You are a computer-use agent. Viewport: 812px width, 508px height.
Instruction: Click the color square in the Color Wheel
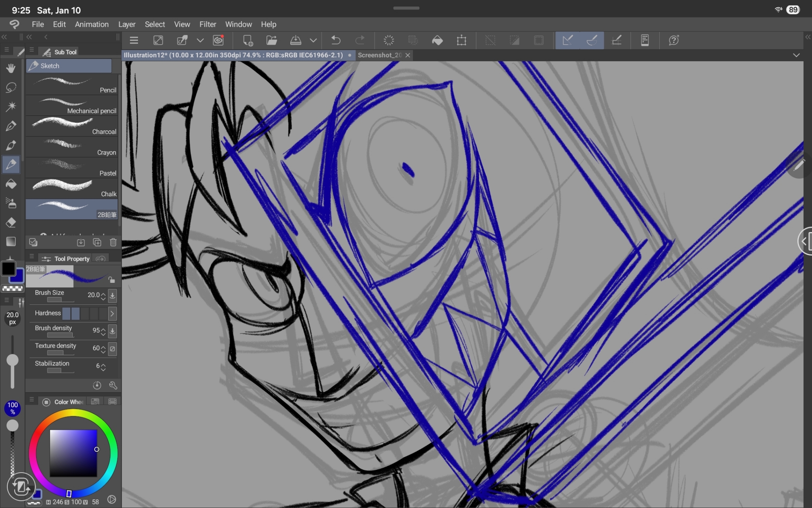pyautogui.click(x=73, y=453)
